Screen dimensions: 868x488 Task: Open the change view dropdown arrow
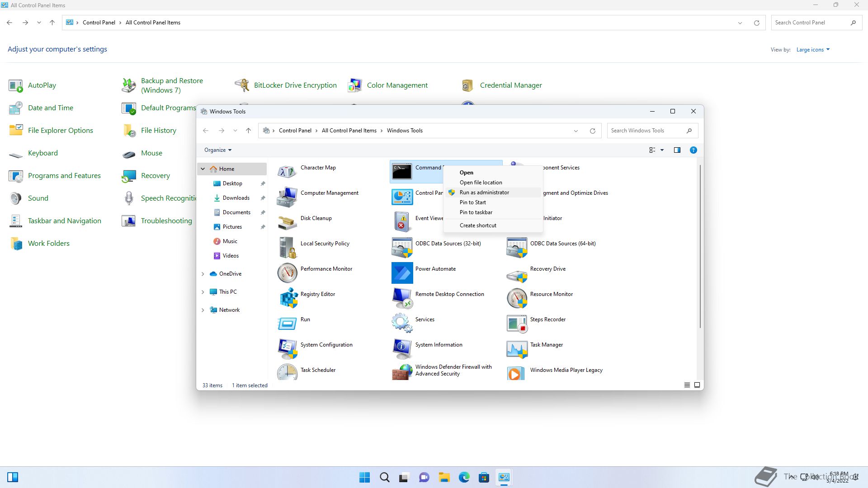coord(662,150)
